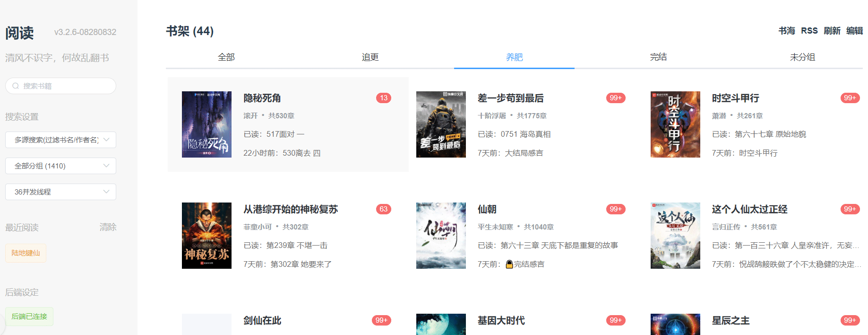Refresh the bookshelf with 刷新
868x335 pixels.
click(832, 31)
